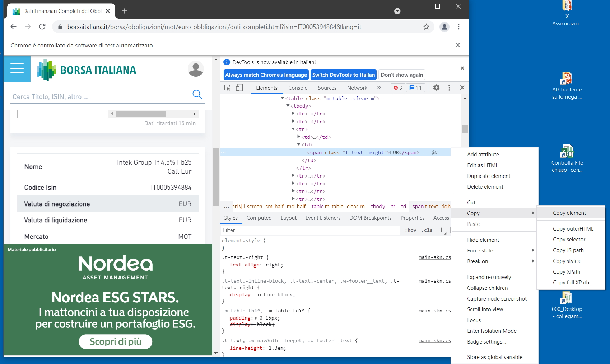Click the Elements panel vertical scrollbar thumb
This screenshot has height=364, width=610.
click(465, 128)
